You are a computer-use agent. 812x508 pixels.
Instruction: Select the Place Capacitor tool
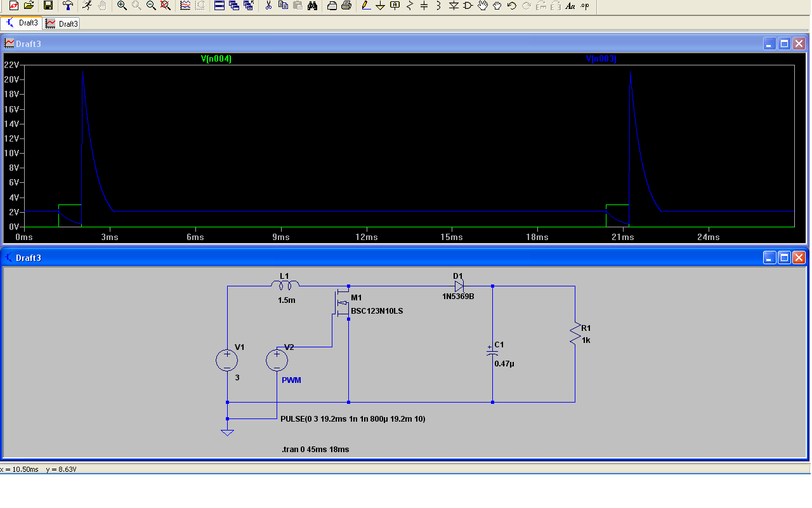tap(424, 6)
